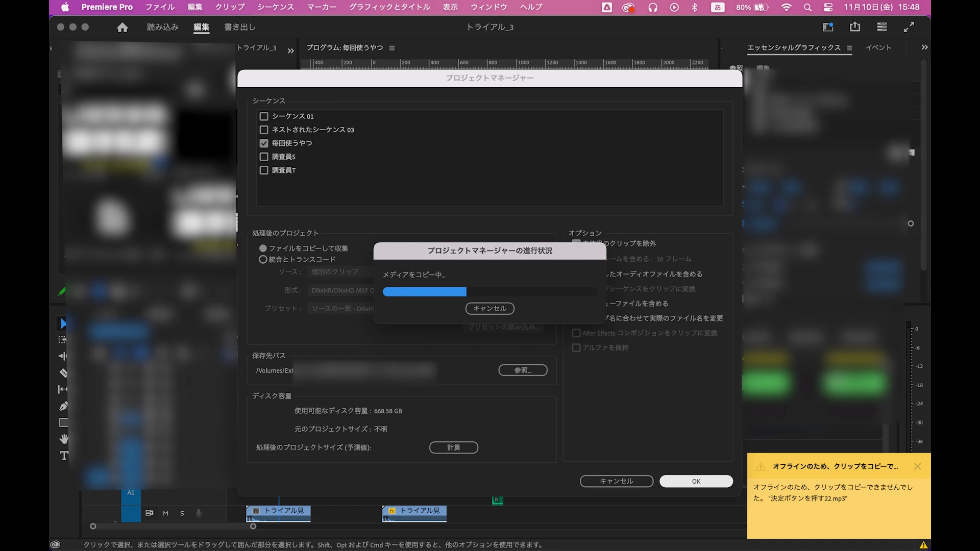Uncheck the 毎回使うやつ sequence checkbox

[x=264, y=143]
